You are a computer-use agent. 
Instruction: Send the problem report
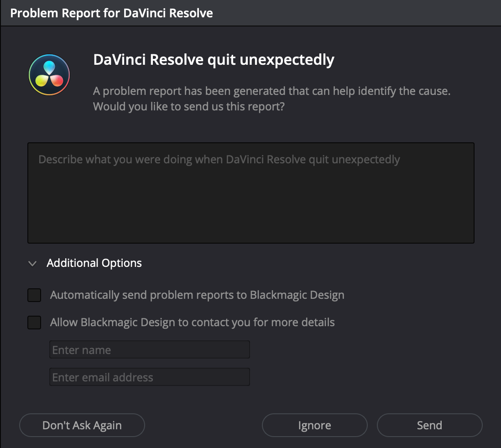[x=430, y=425]
